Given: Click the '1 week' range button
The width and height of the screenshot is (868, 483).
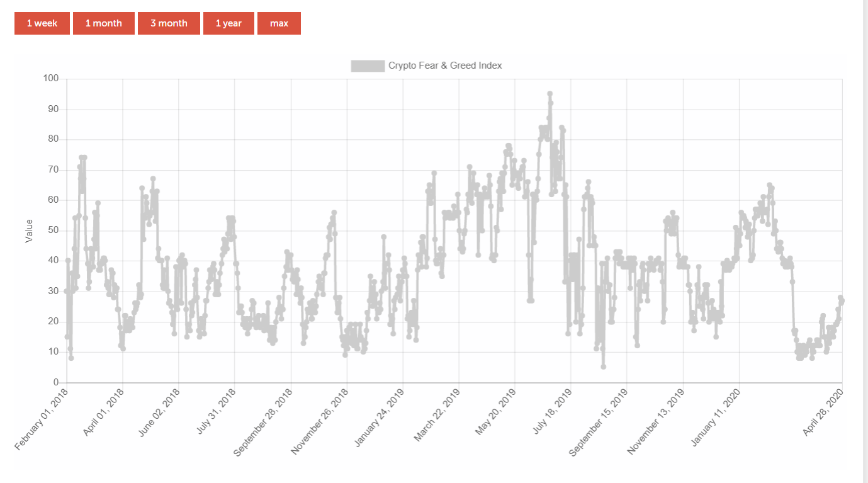Looking at the screenshot, I should pos(42,23).
